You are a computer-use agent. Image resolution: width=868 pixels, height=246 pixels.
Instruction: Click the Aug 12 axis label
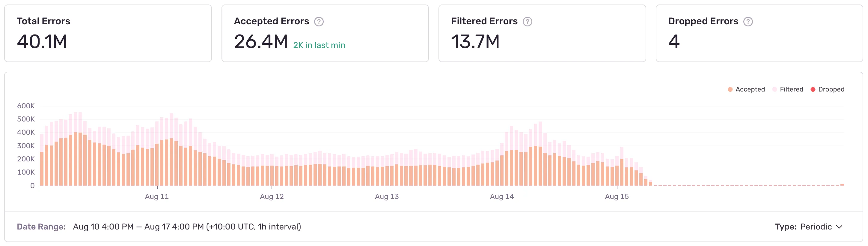[272, 197]
